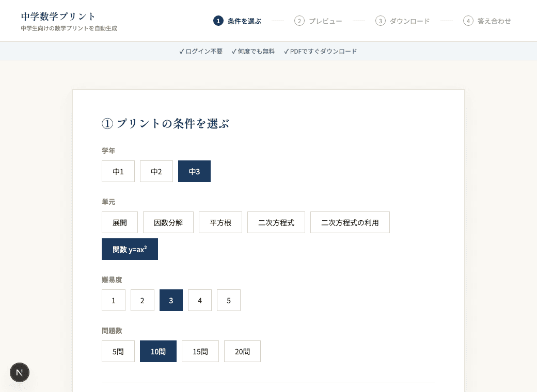Click the 中学数学プリント site title

(x=58, y=17)
